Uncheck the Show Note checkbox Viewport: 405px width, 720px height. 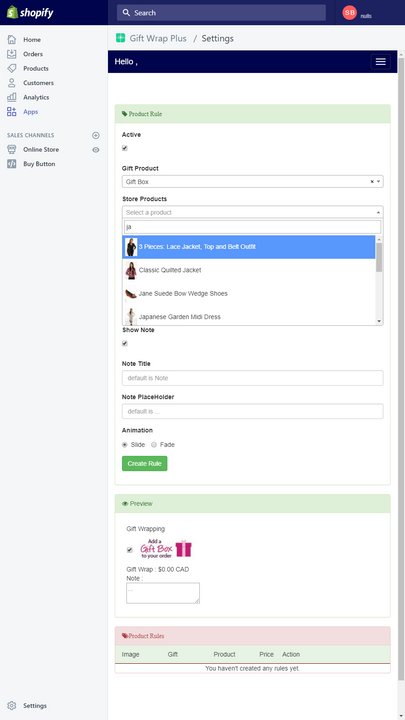[x=124, y=343]
